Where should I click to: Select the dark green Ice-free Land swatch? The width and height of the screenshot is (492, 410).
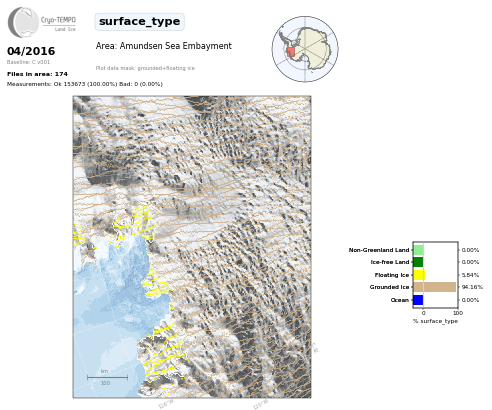point(418,262)
